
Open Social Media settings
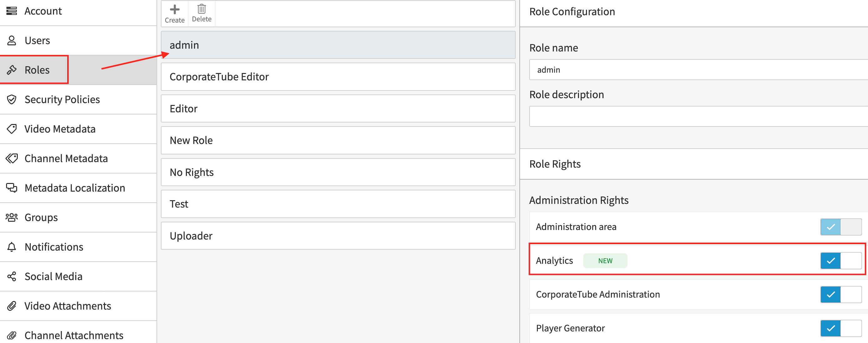[x=78, y=277]
